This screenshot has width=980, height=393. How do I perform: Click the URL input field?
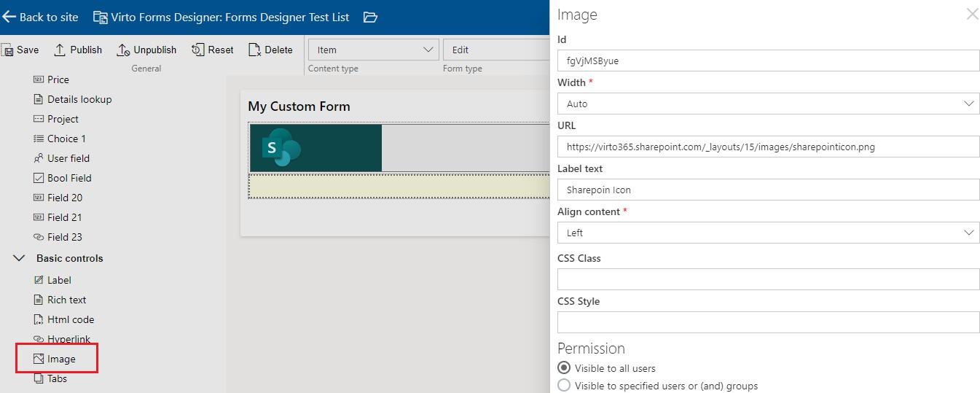tap(768, 147)
